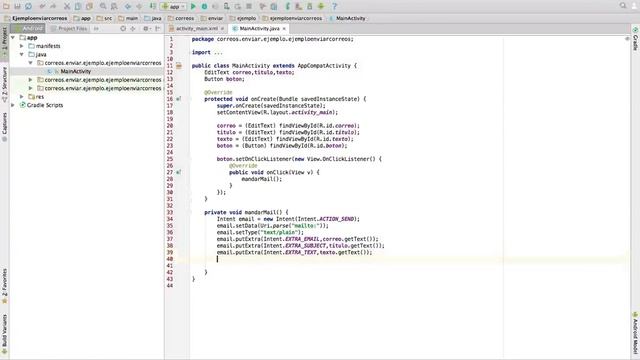Select the MainActivity.java editor tab

[259, 29]
